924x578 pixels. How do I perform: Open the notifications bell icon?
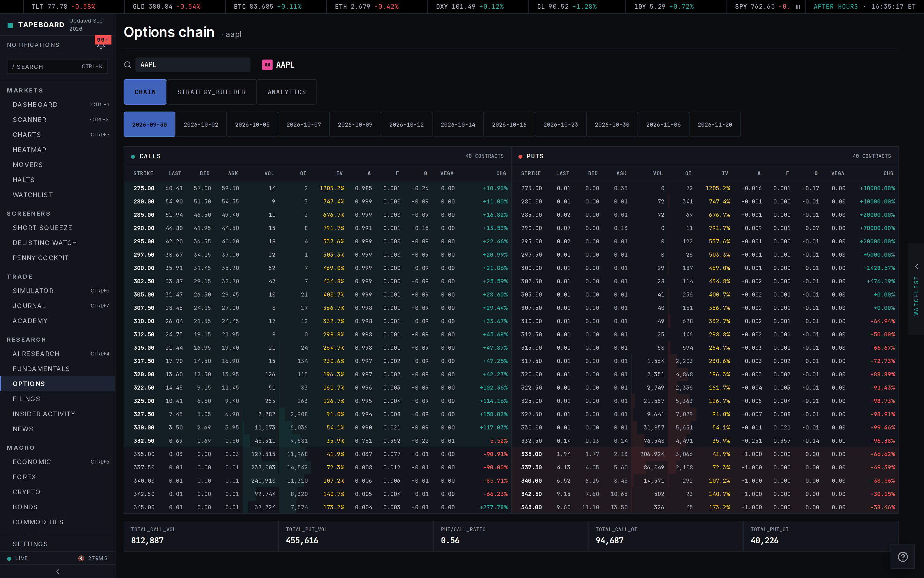(x=101, y=45)
